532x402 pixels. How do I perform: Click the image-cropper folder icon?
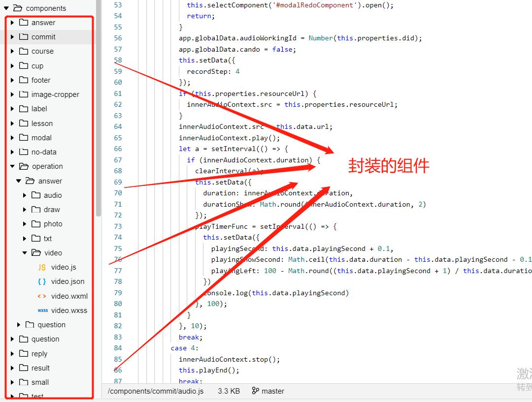pos(23,94)
